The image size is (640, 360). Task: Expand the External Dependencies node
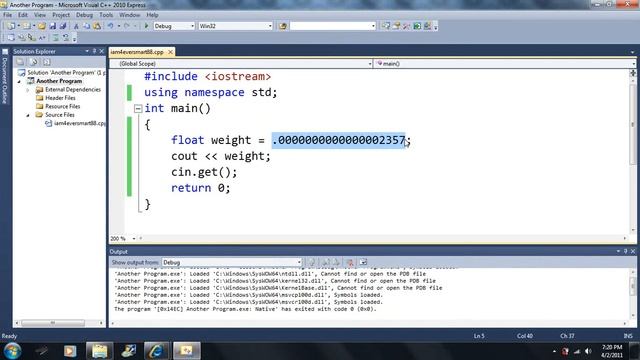click(28, 90)
